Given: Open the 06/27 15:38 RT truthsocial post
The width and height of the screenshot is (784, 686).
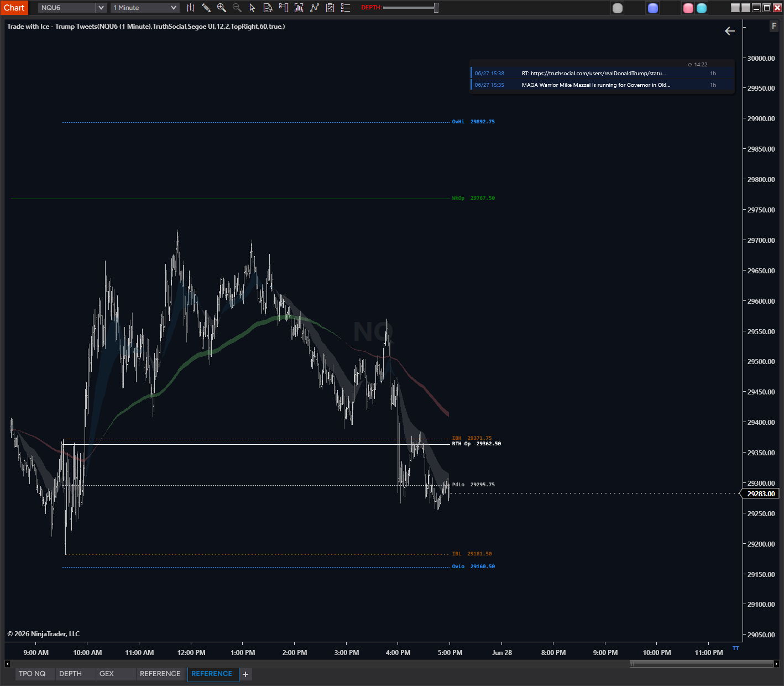Looking at the screenshot, I should [603, 74].
